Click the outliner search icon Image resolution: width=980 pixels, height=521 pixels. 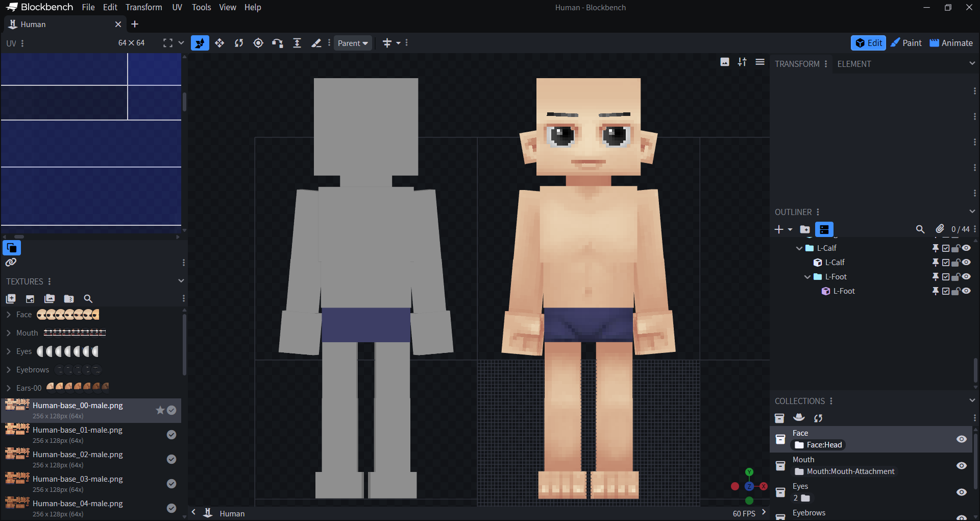point(920,229)
